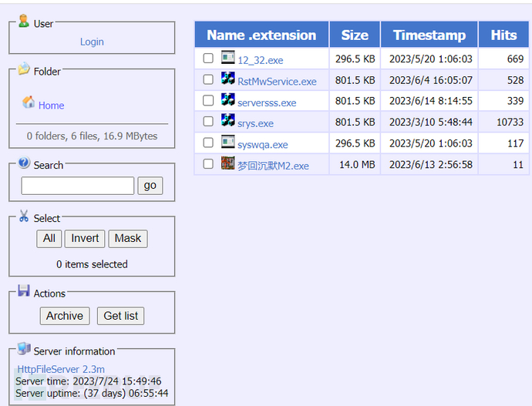The height and width of the screenshot is (406, 532).
Task: Sort the list by Timestamp header
Action: [429, 35]
